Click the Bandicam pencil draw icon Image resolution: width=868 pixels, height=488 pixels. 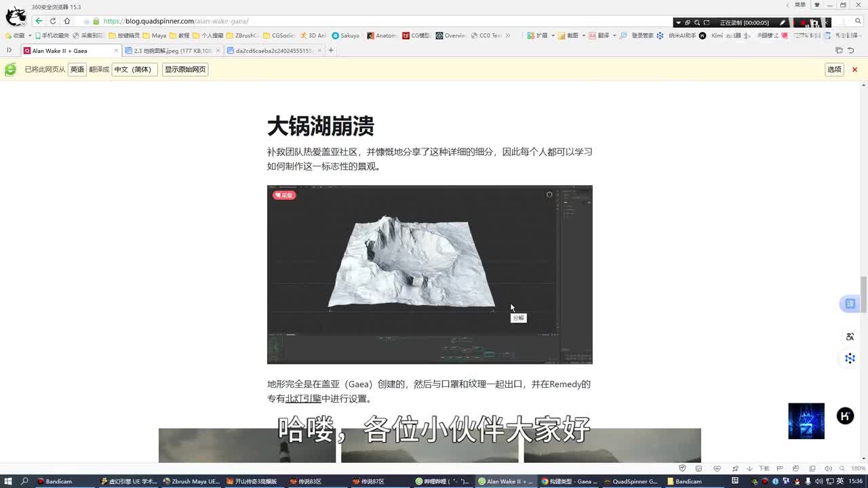tap(783, 22)
